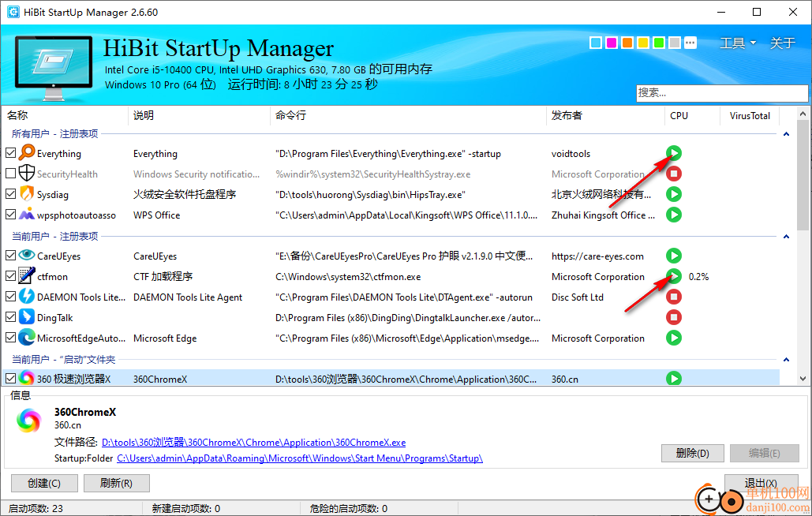Click the 刷新(R) button

[x=117, y=483]
